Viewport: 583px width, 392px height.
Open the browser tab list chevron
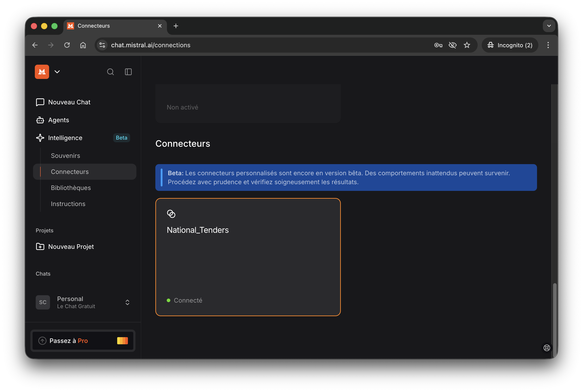click(549, 26)
